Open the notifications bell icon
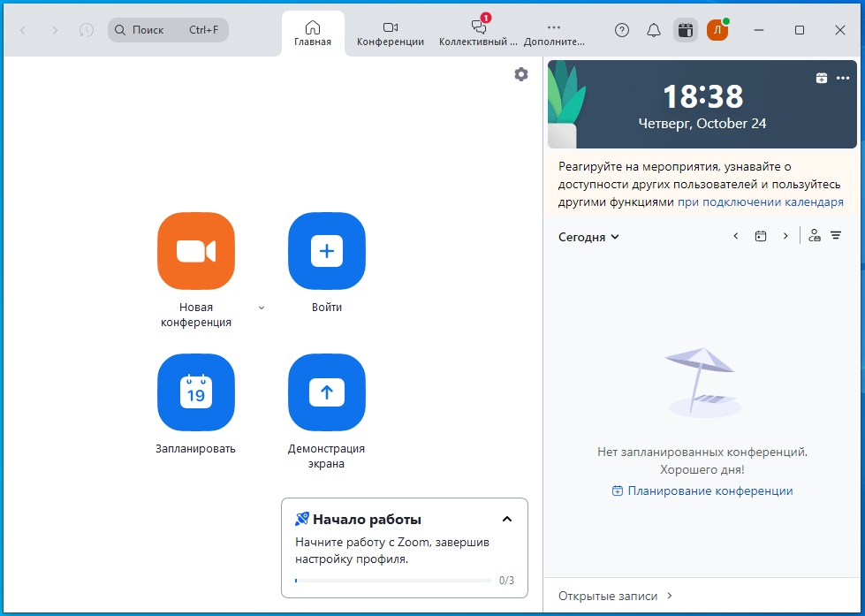The width and height of the screenshot is (865, 616). (x=654, y=30)
